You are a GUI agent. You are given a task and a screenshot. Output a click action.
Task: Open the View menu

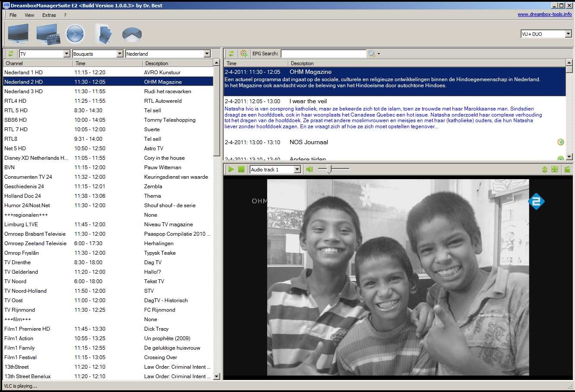[x=29, y=15]
